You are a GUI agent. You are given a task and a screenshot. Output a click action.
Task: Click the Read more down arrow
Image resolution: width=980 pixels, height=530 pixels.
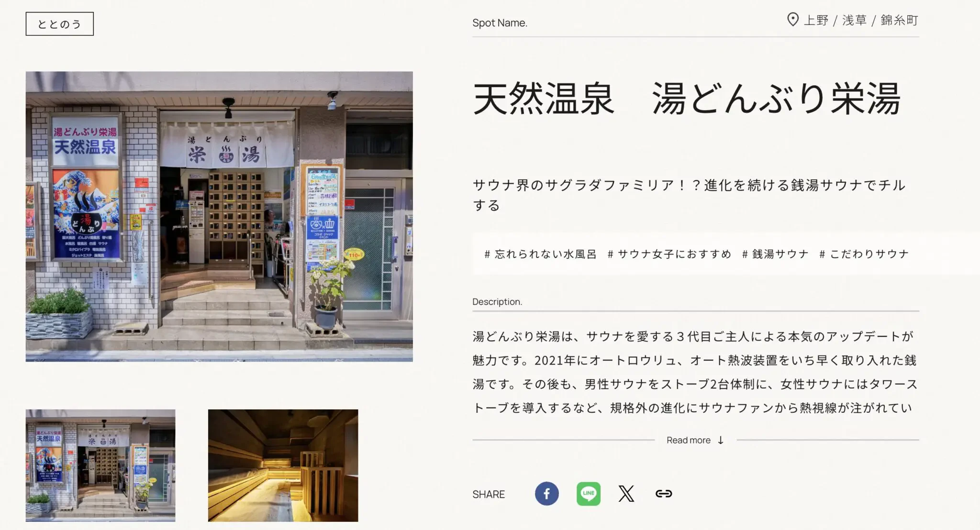coord(721,440)
